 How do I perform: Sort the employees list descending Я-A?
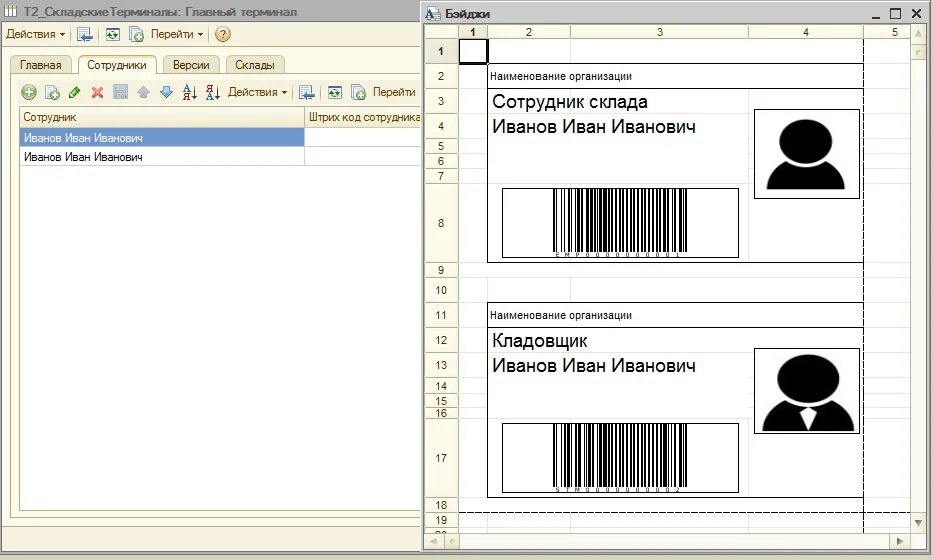point(212,92)
